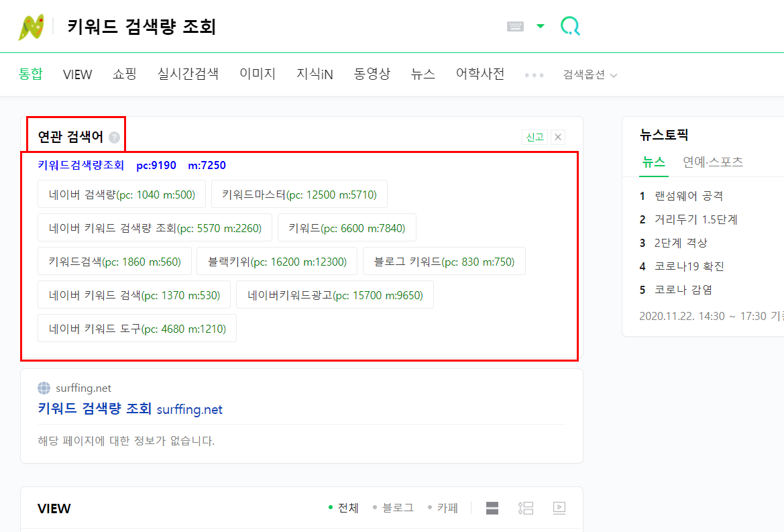Close the related keywords box with X
The width and height of the screenshot is (784, 532).
click(x=558, y=137)
